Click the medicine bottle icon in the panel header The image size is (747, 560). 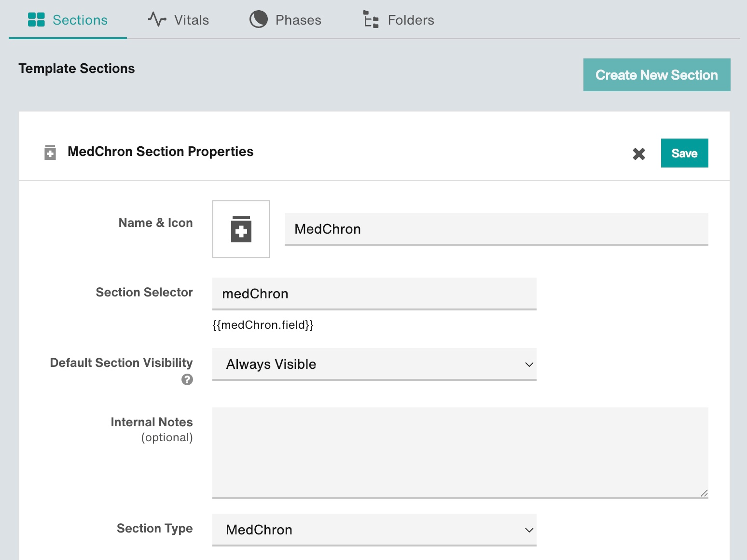[x=50, y=152]
